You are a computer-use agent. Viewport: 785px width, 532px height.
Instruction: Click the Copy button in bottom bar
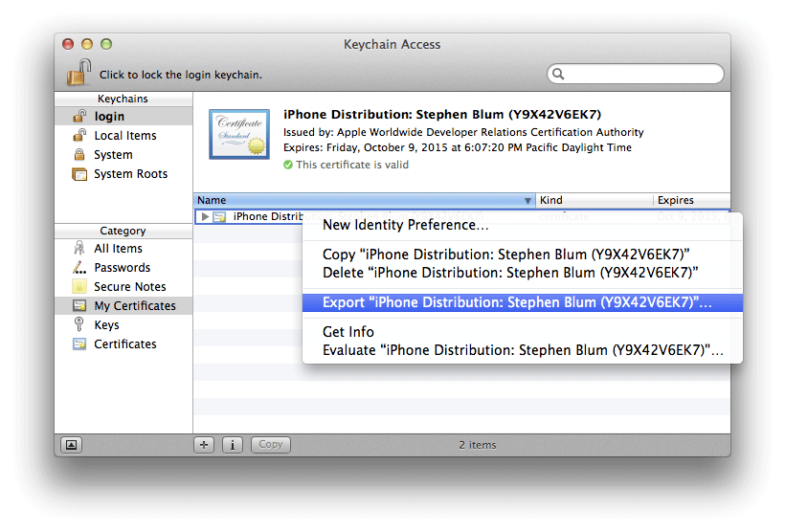click(x=271, y=444)
